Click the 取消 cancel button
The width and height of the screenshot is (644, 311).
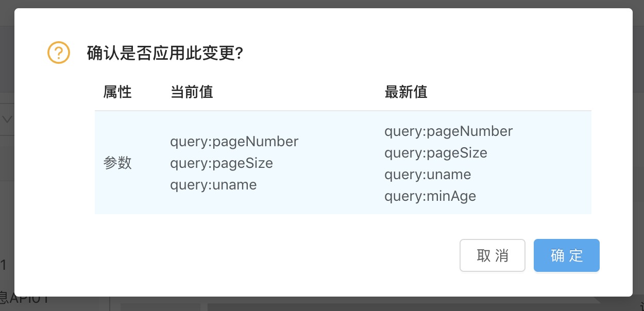(492, 255)
